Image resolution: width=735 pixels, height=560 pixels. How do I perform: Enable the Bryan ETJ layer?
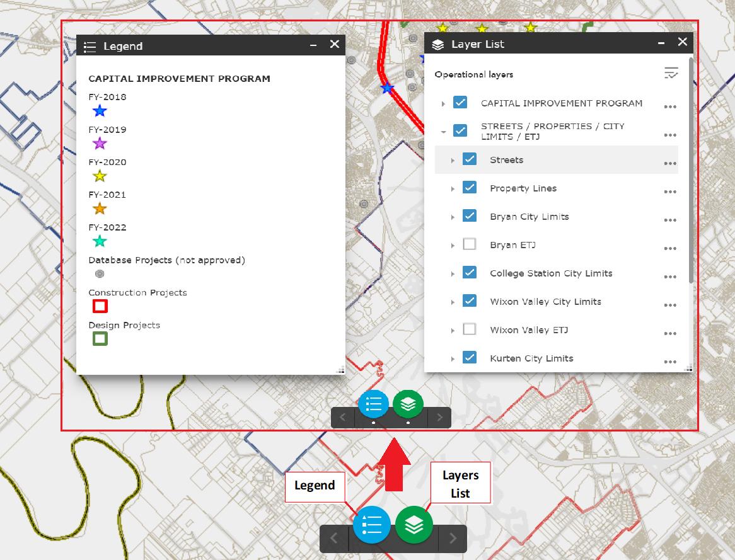click(x=469, y=244)
